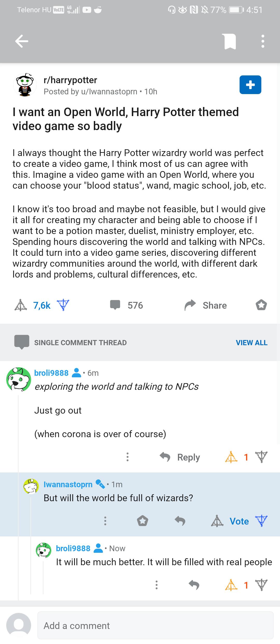This screenshot has height=644, width=280.
Task: Tap the back arrow in header
Action: [x=22, y=41]
